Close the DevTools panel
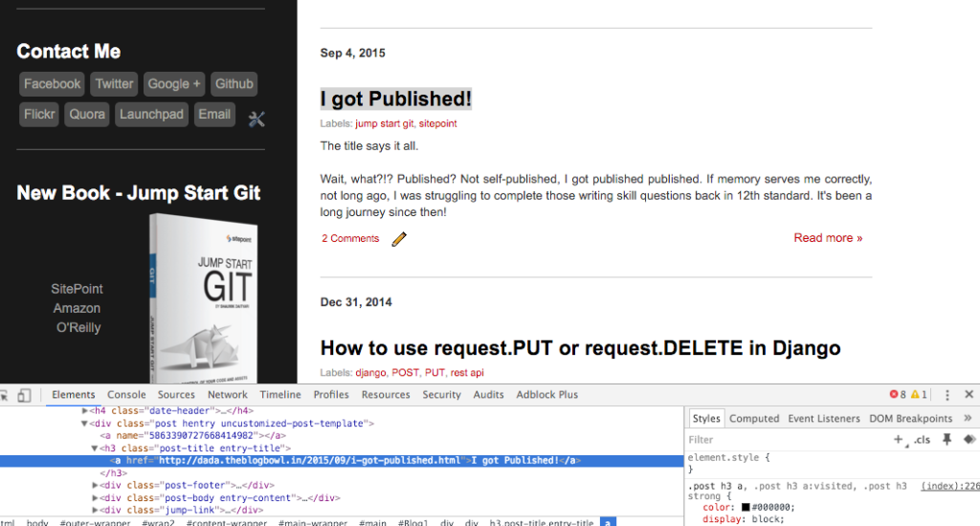 pos(969,394)
